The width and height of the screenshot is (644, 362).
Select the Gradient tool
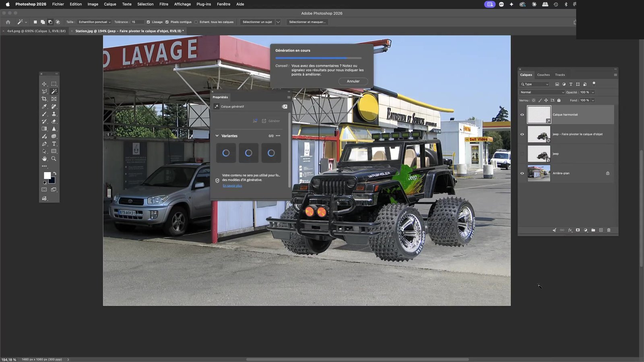coord(44,129)
